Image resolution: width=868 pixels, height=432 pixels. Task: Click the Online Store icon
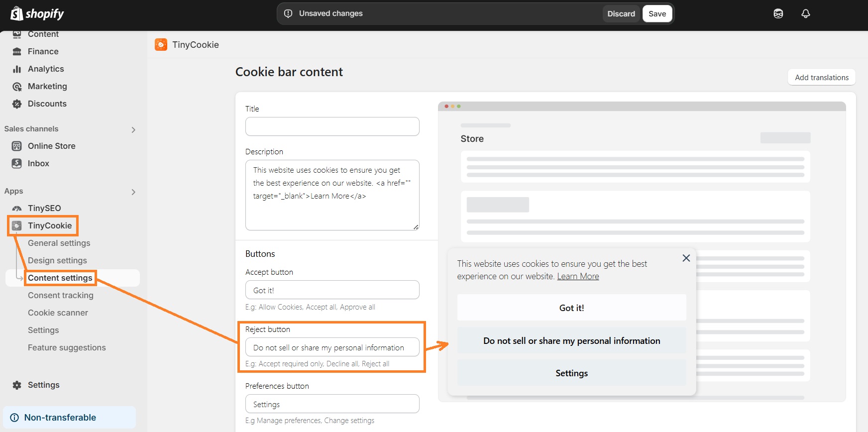click(x=17, y=146)
